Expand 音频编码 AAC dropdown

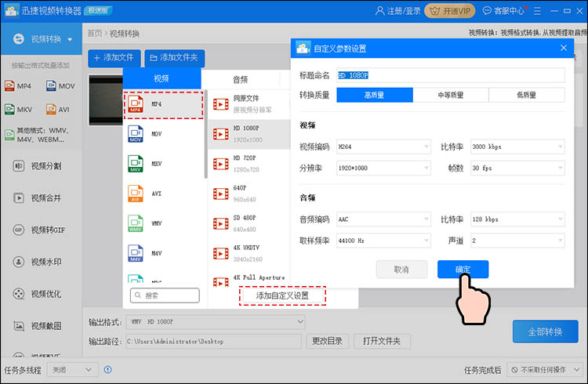[383, 219]
